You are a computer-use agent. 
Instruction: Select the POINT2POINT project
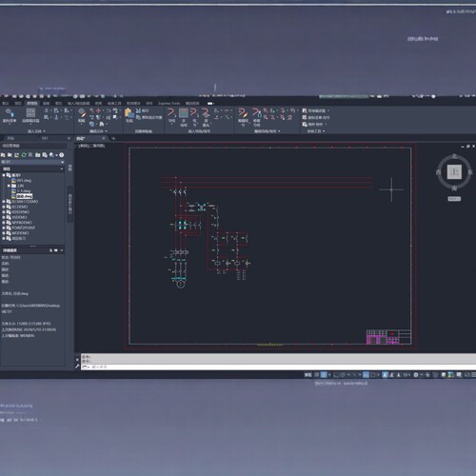(x=23, y=228)
